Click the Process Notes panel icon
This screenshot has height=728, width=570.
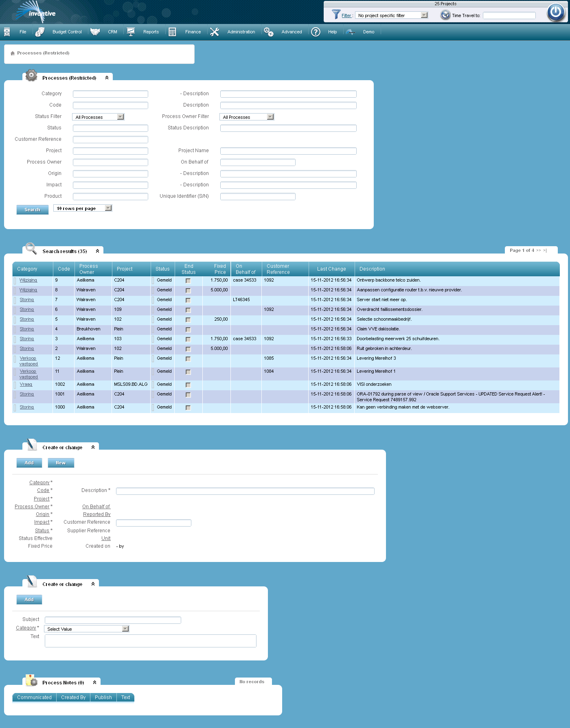pyautogui.click(x=31, y=680)
